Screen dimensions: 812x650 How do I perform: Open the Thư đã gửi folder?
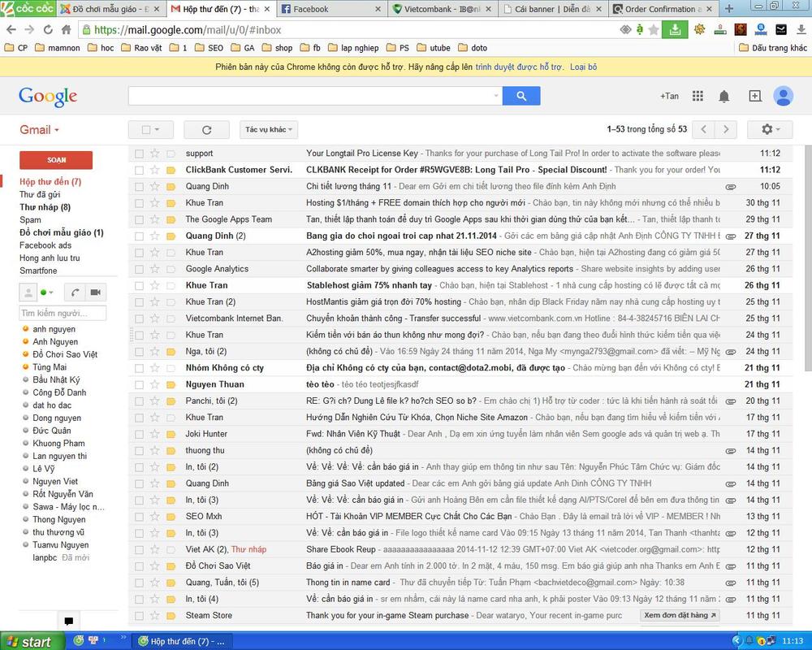pos(40,194)
